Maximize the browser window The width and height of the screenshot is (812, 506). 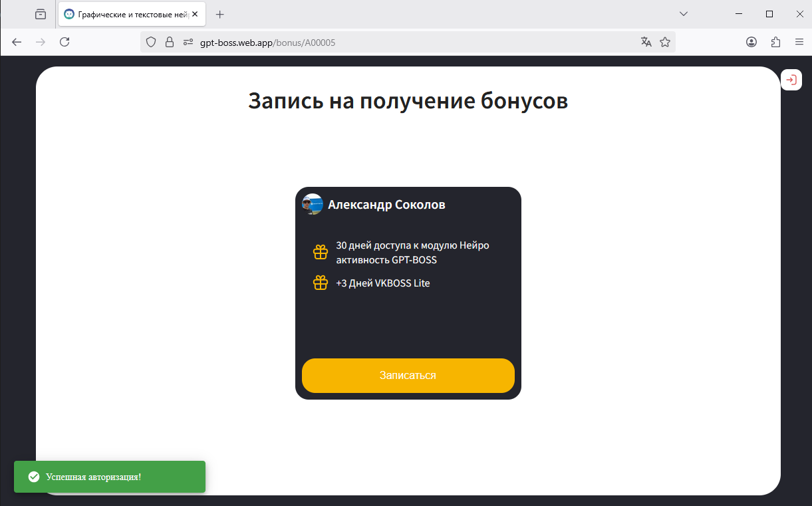[769, 14]
